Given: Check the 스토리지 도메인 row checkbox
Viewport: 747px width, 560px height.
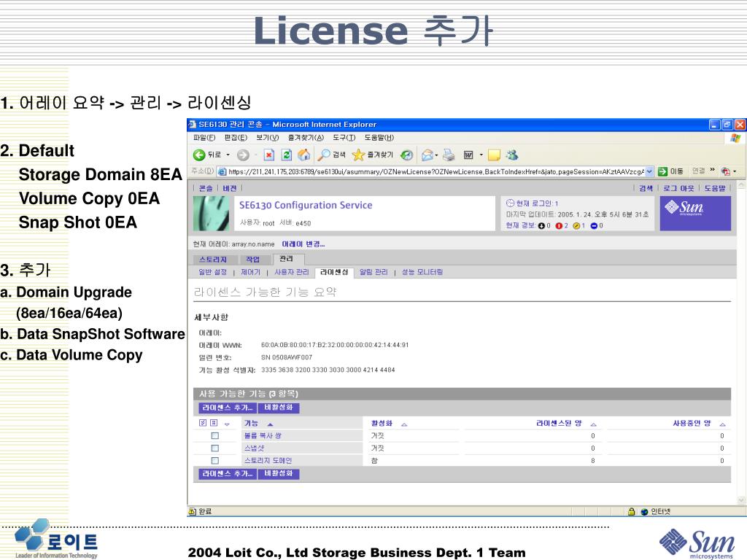Looking at the screenshot, I should pyautogui.click(x=215, y=461).
